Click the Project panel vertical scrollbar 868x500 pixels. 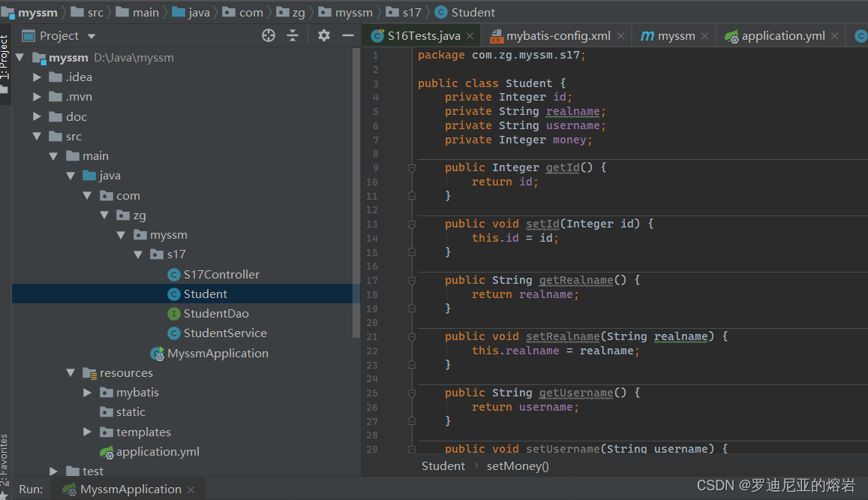tap(356, 193)
